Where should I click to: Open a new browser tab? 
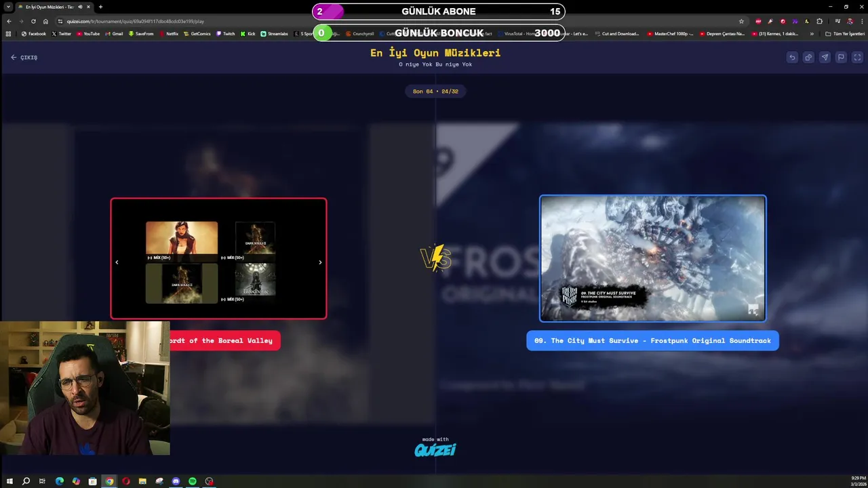[100, 7]
